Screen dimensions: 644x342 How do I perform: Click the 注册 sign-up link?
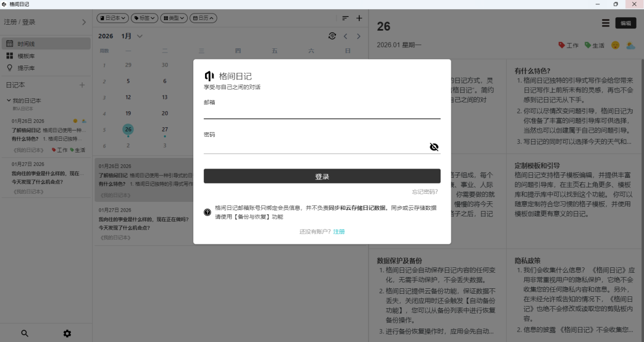(339, 231)
